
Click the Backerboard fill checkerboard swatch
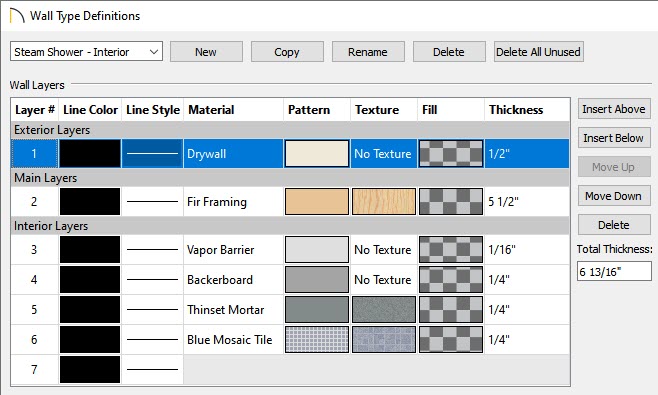(x=451, y=280)
